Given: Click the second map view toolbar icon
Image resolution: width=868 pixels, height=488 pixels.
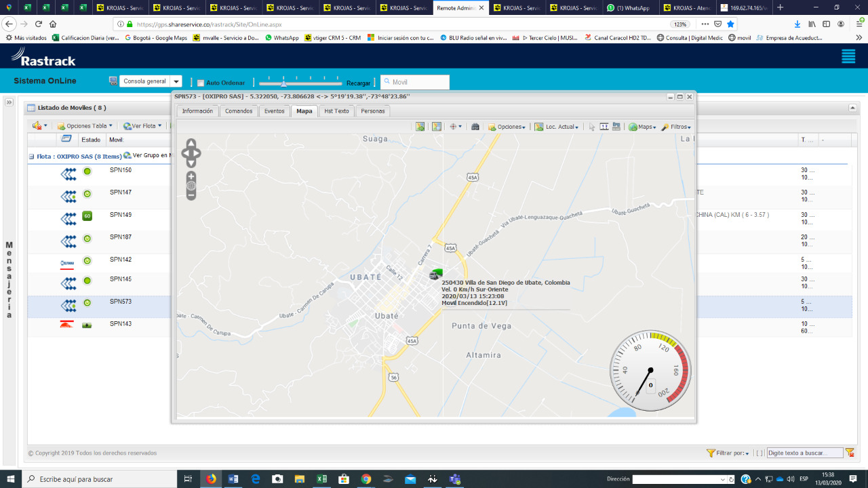Looking at the screenshot, I should [x=437, y=127].
